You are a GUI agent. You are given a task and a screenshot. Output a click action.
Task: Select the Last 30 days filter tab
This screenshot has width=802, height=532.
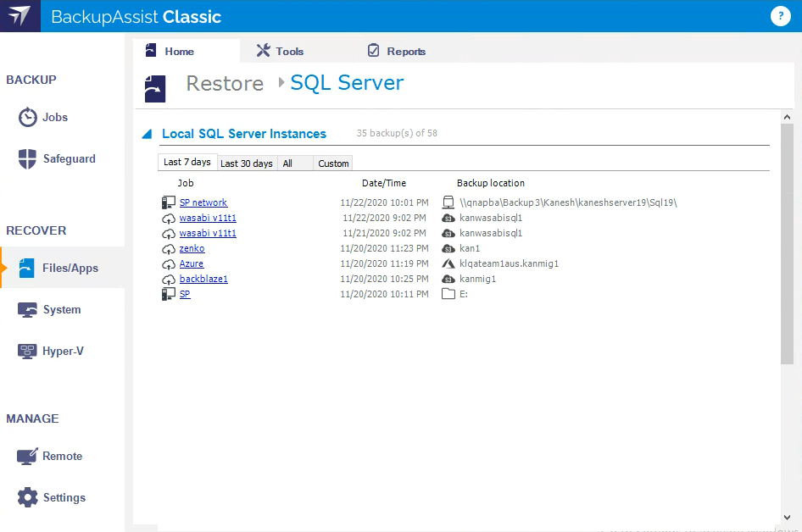(247, 163)
